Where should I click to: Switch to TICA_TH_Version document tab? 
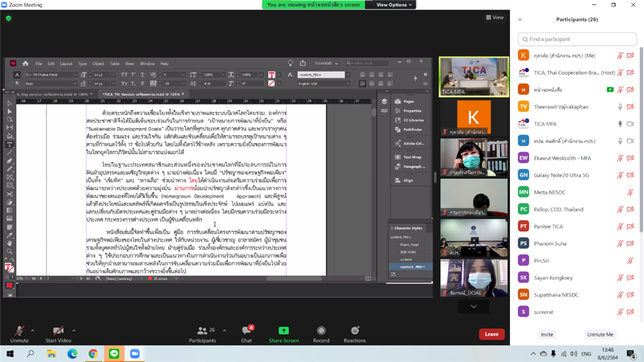[141, 94]
